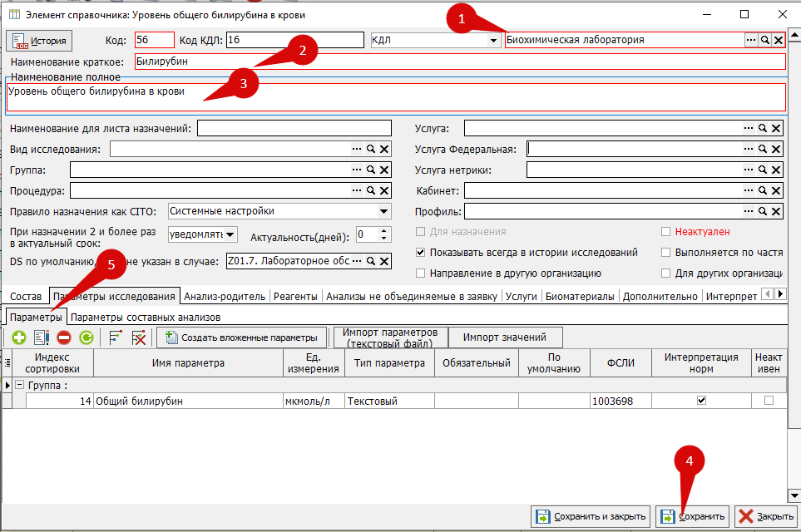Switch to the Биоматериалы tab
This screenshot has height=532, width=801.
[580, 297]
